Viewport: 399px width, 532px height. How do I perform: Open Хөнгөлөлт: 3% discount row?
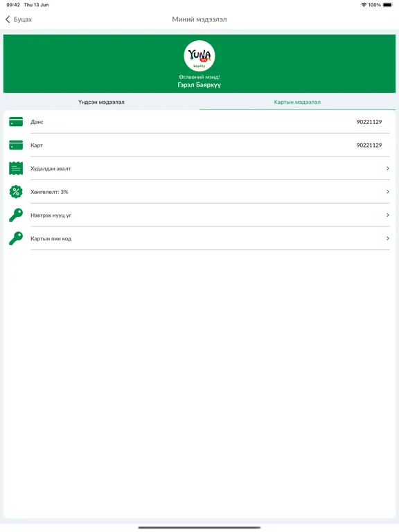pos(199,192)
